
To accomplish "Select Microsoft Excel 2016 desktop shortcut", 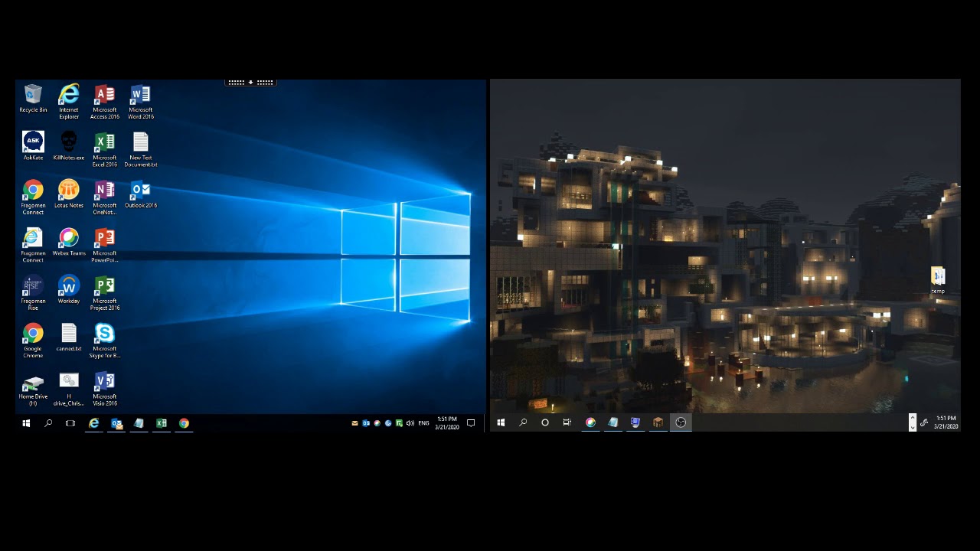I will (x=105, y=149).
